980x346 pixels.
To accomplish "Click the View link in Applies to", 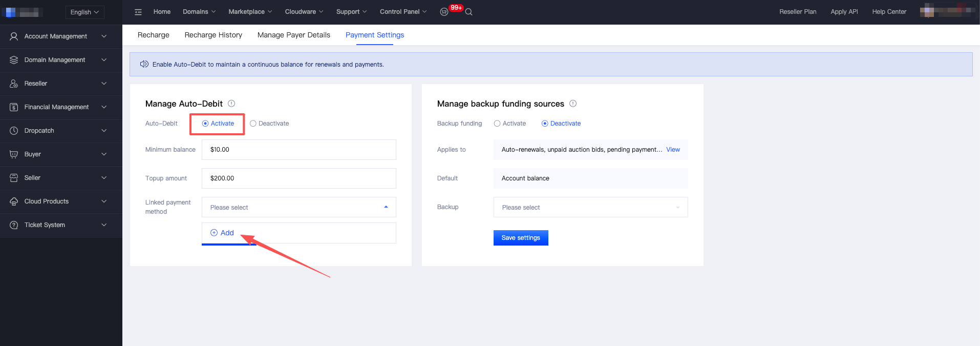I will (673, 150).
